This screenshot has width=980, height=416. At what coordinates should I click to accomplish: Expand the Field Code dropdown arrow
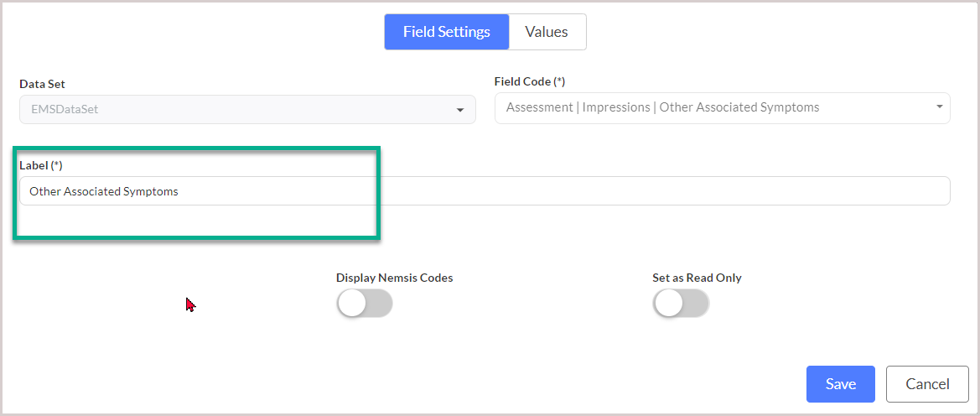tap(940, 107)
